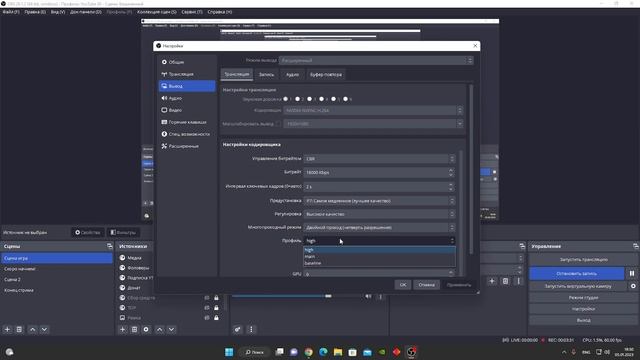Open the Кодировщик dropdown
The width and height of the screenshot is (640, 360).
[373, 111]
